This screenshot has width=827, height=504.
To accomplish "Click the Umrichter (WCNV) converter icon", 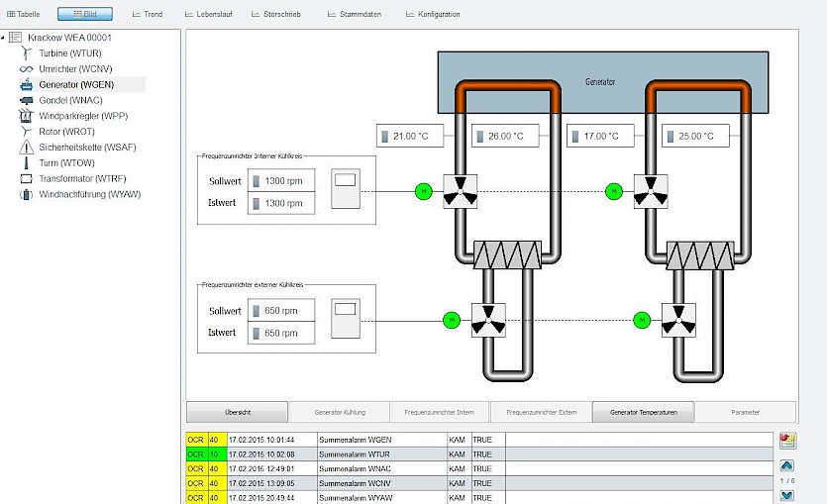I will [x=26, y=69].
